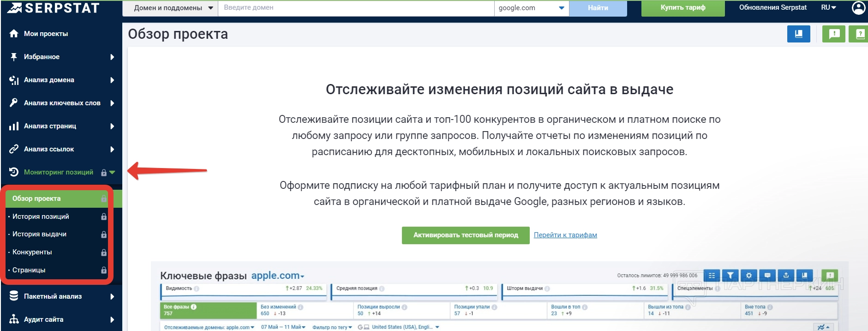Screen dimensions: 868x331
Task: Select the Вне топа tab
Action: pos(790,310)
